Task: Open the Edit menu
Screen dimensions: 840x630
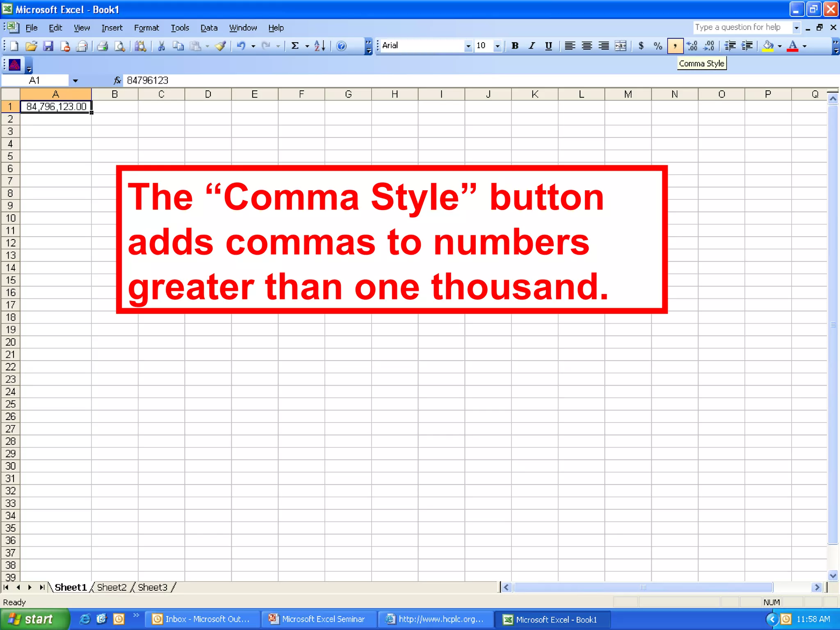Action: coord(55,27)
